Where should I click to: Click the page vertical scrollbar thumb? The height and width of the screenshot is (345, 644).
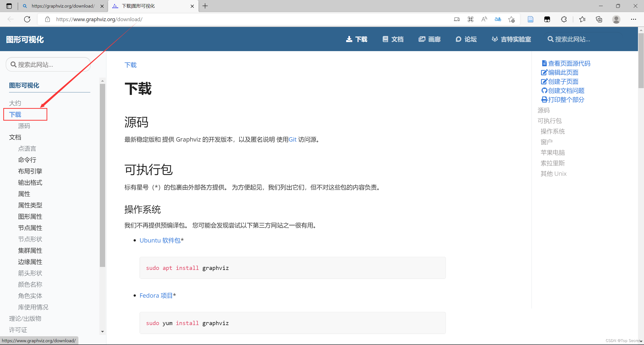tap(641, 60)
